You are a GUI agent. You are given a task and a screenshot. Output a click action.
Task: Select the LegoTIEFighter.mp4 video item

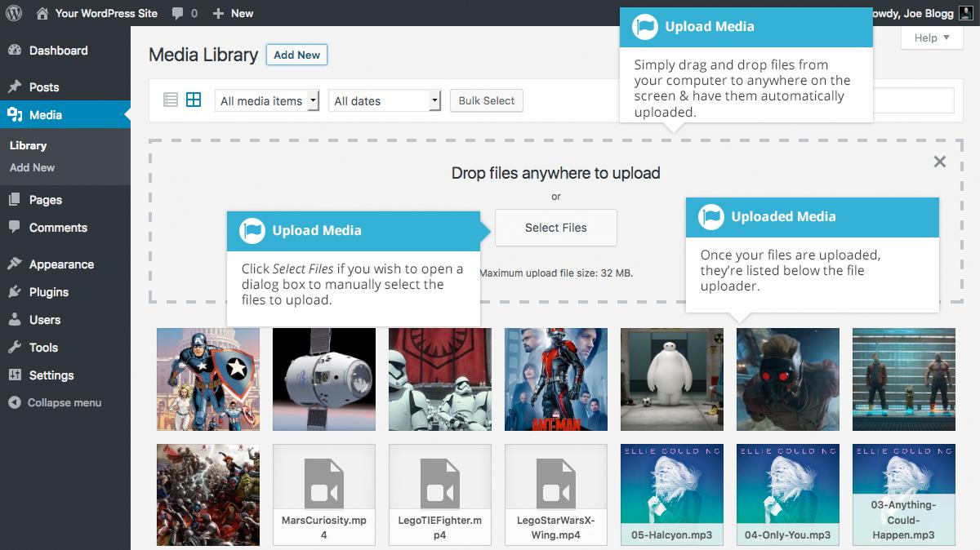(x=440, y=495)
